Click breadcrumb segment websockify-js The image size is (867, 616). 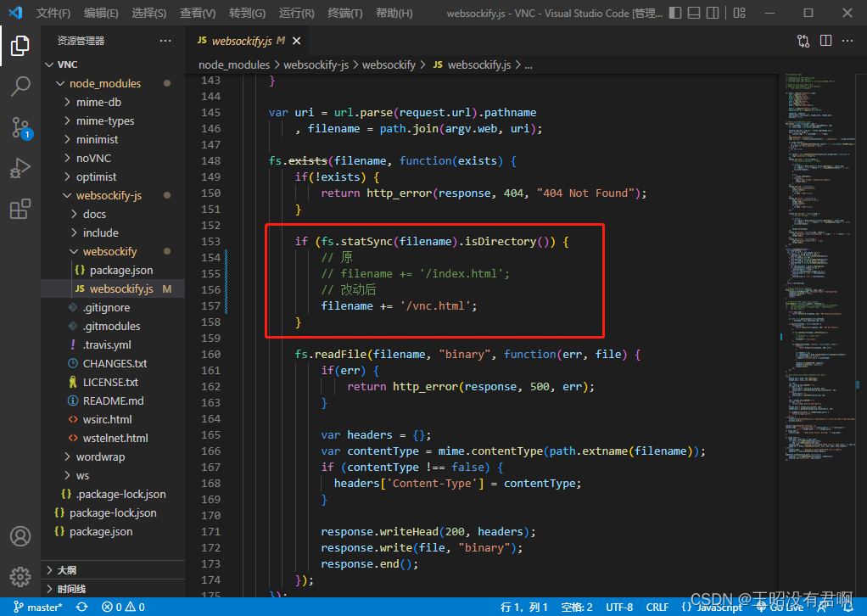click(x=316, y=65)
